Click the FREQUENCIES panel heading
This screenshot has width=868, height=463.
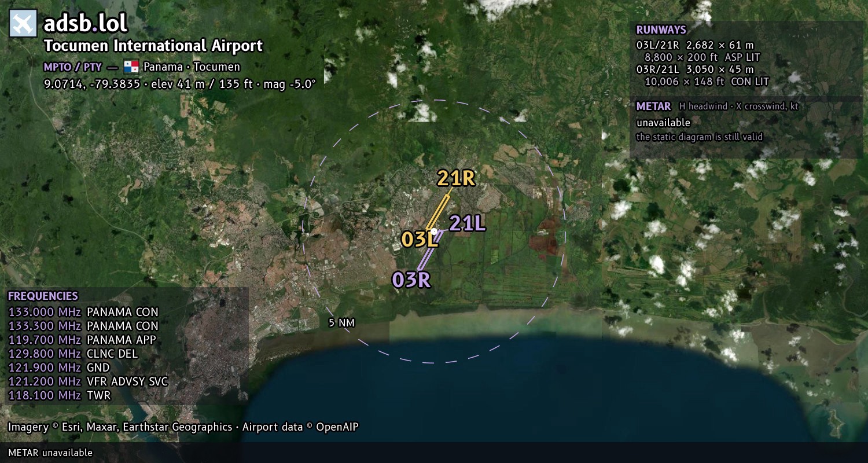pos(43,296)
